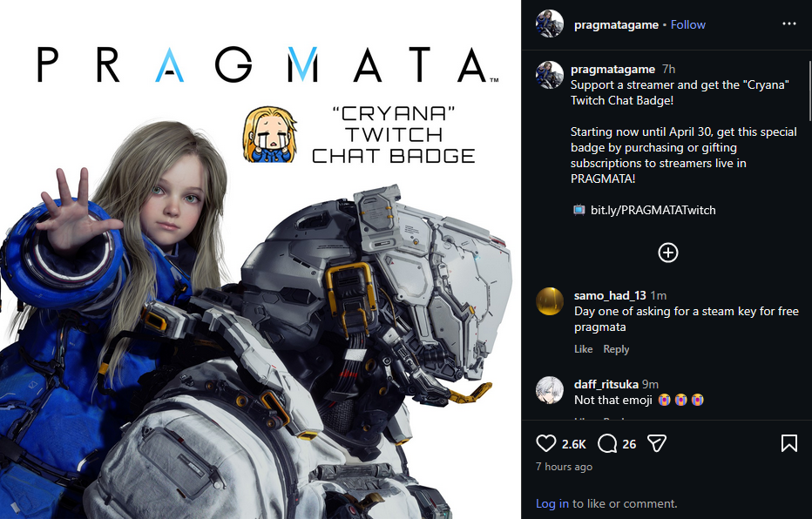Viewport: 812px width, 519px height.
Task: Click the Log in link
Action: click(x=552, y=503)
